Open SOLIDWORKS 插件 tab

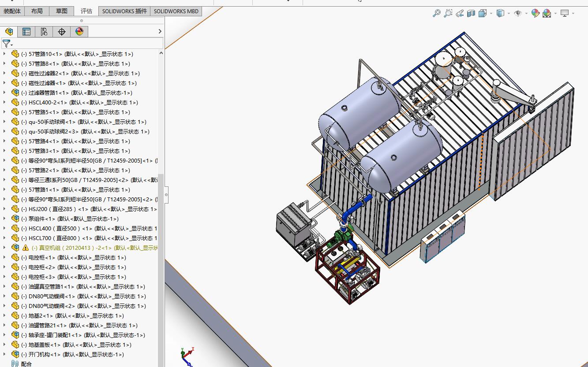tap(124, 11)
